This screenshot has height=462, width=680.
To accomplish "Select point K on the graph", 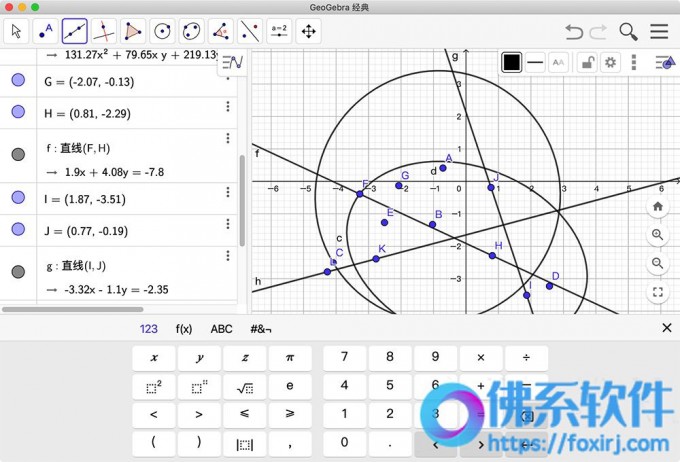I will tap(376, 259).
